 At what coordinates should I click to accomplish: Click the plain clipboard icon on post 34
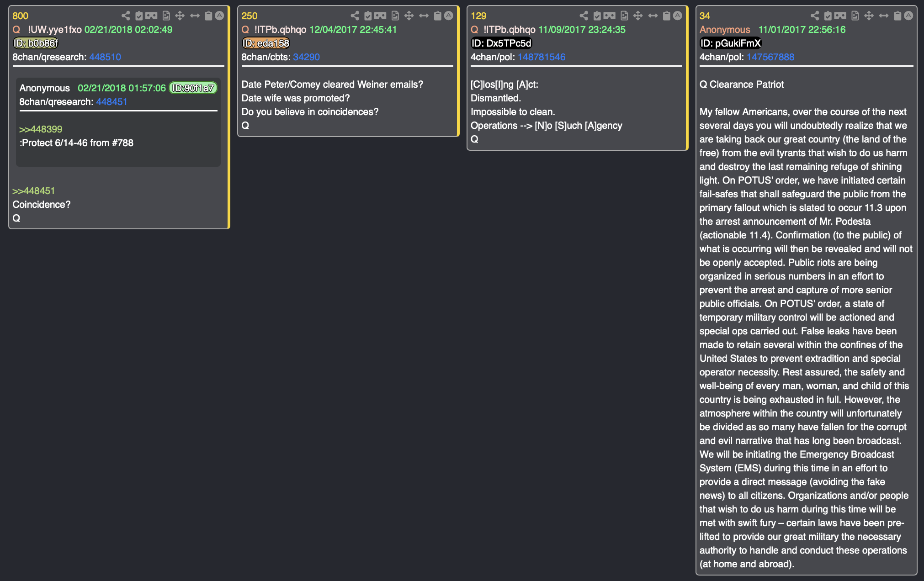click(897, 16)
